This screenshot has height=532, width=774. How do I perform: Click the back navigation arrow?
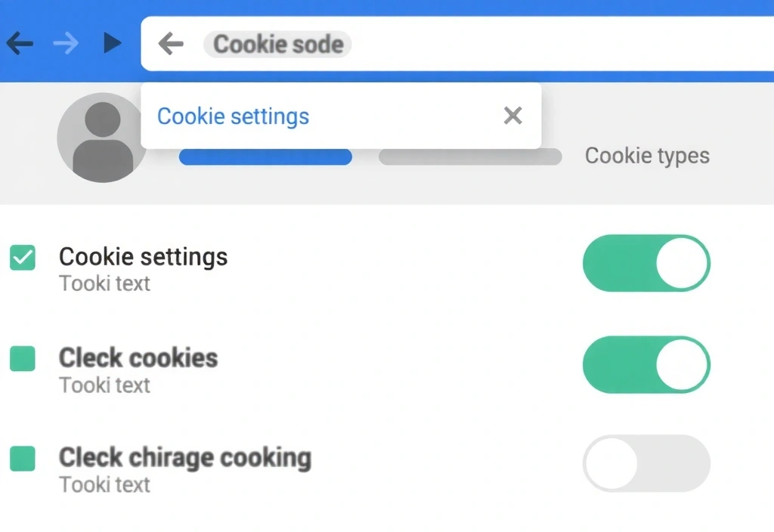click(20, 43)
